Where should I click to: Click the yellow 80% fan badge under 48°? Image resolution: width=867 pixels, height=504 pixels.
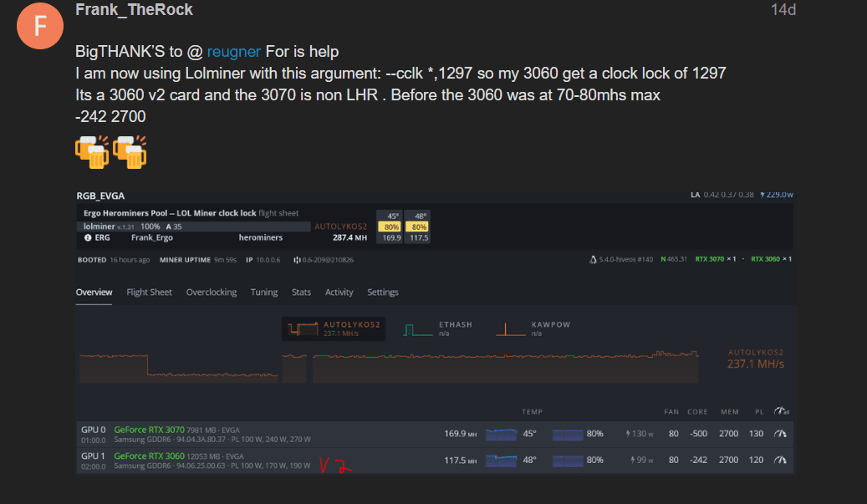417,227
